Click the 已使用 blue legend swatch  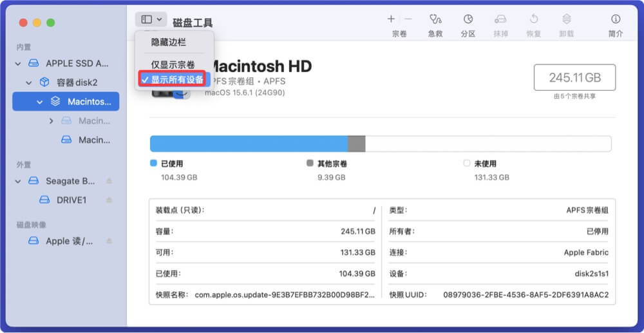pyautogui.click(x=154, y=163)
